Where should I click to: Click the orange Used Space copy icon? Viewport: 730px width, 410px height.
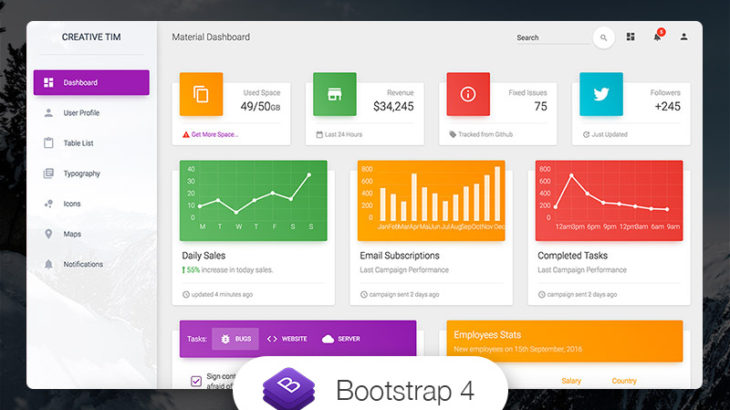(x=201, y=94)
